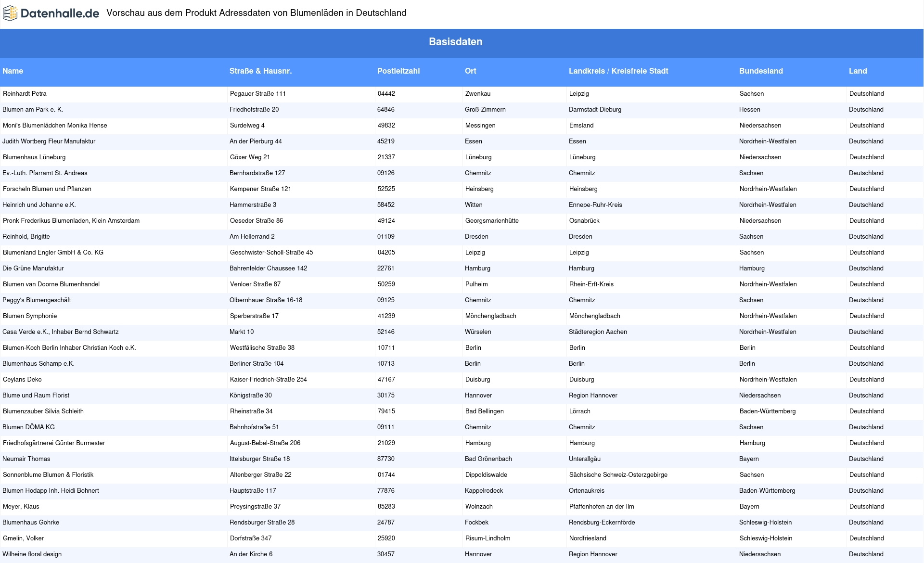
Task: Click the name Reinhold, Brigitte
Action: 26,237
